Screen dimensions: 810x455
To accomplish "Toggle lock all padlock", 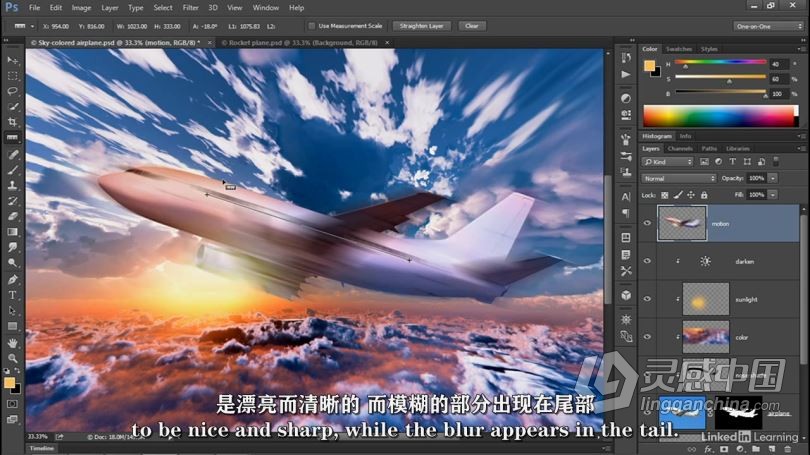I will point(704,195).
